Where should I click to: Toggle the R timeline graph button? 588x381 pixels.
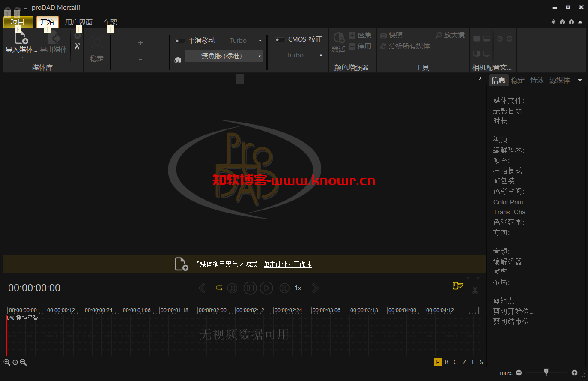coord(447,362)
